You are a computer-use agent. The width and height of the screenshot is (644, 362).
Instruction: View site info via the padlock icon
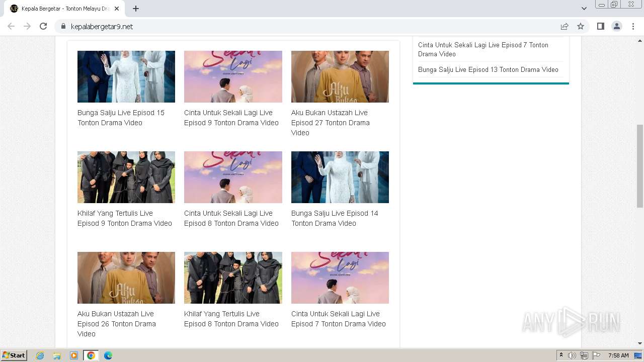point(63,26)
